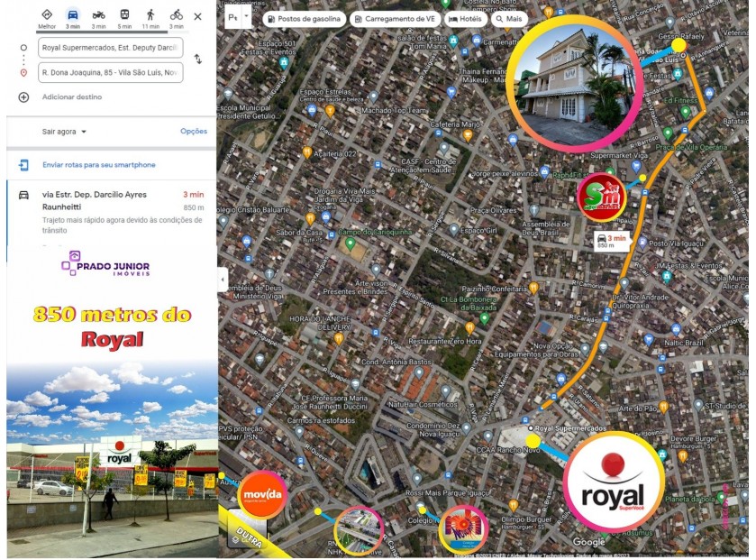
Task: Edit the destination field R. Dona Joaquina, 85
Action: [111, 72]
